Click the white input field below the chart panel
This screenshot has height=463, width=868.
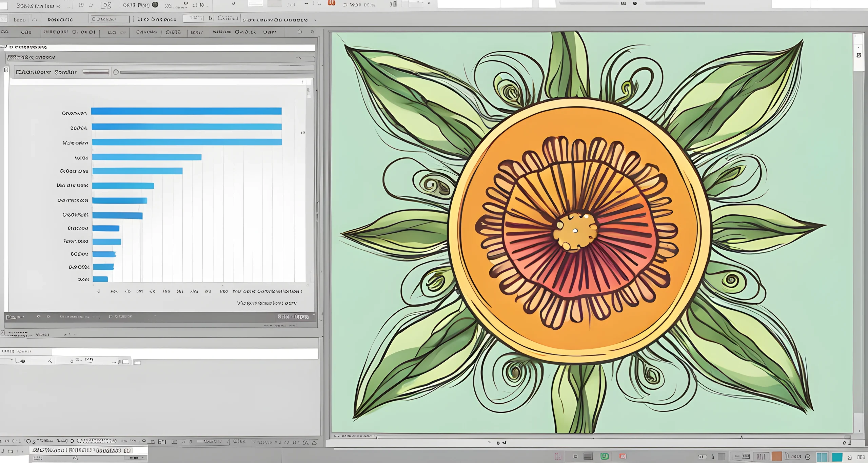(185, 353)
